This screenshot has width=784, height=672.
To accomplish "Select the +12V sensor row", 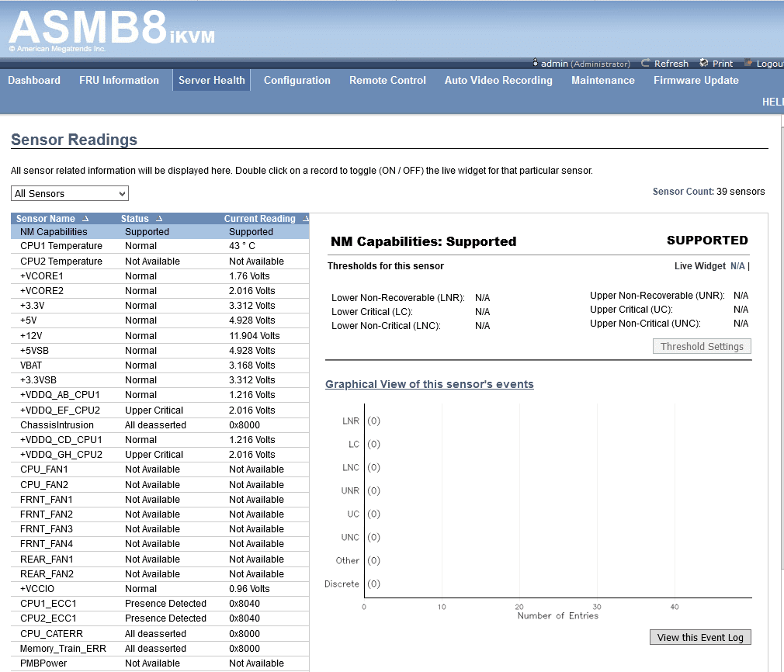I will [x=160, y=335].
